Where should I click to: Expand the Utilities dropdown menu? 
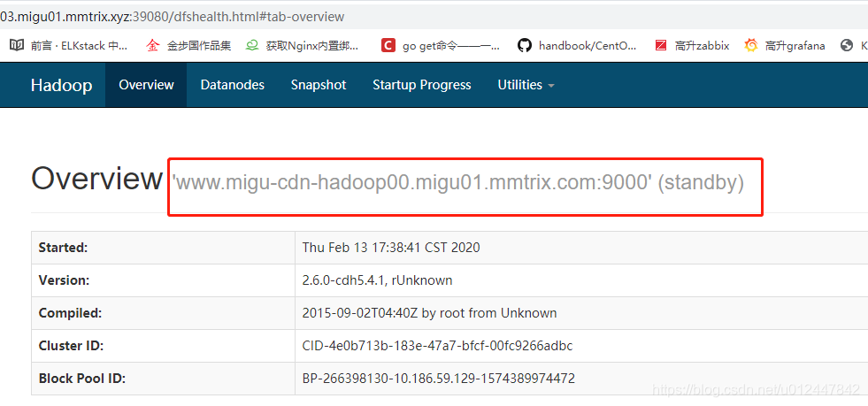(526, 85)
